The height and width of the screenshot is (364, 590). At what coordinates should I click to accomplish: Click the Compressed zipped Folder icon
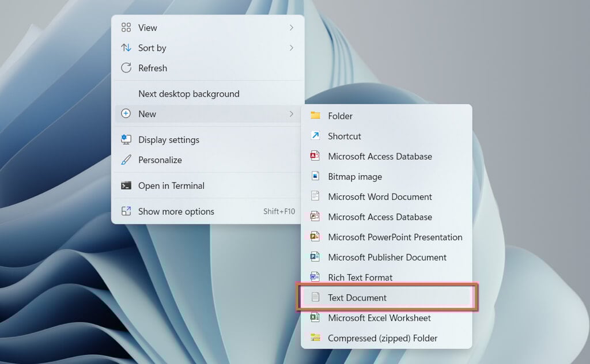pyautogui.click(x=315, y=338)
